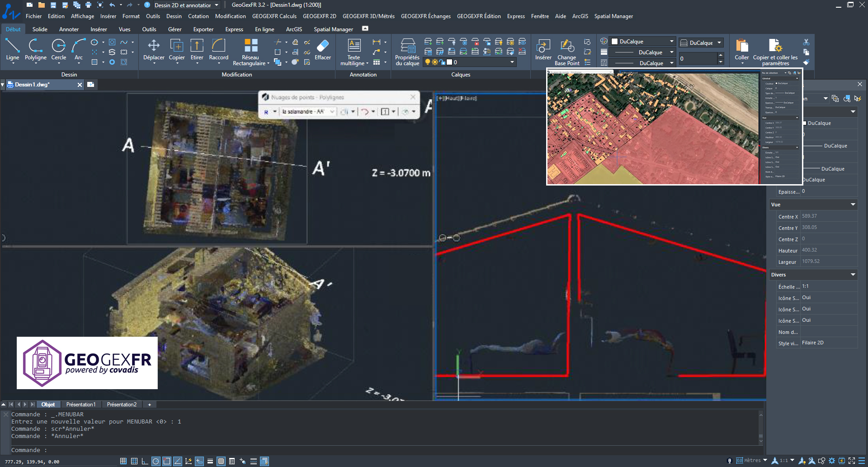Click the Texte multiligne tool
The width and height of the screenshot is (868, 467).
click(354, 52)
